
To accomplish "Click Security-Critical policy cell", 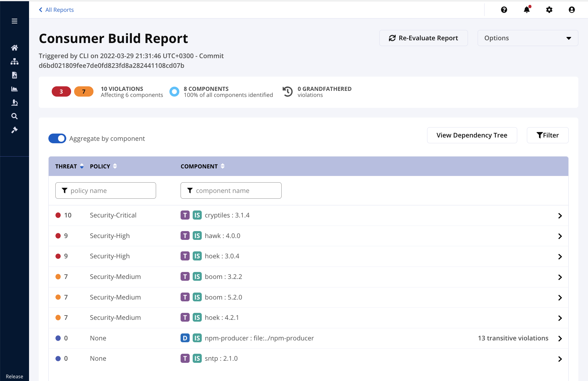I will pyautogui.click(x=113, y=215).
